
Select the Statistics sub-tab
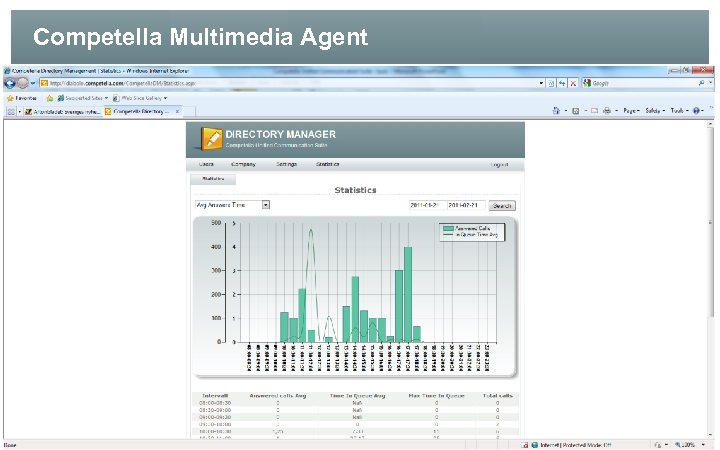(x=213, y=179)
